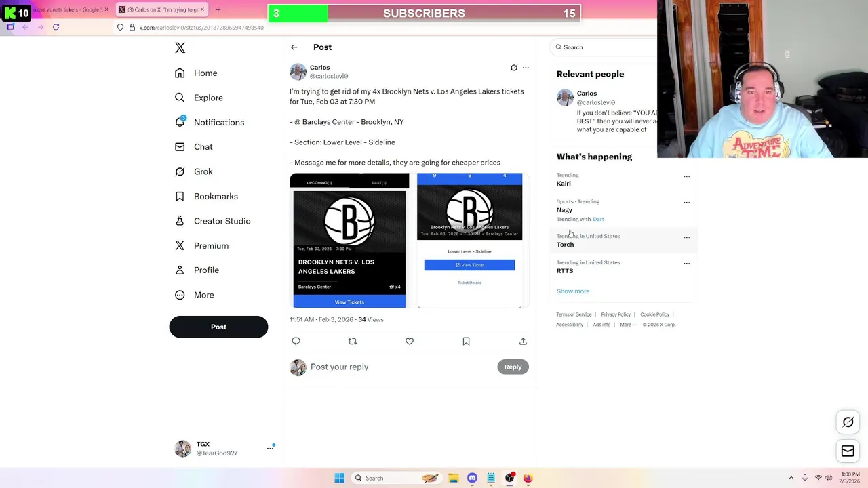
Task: Open the post author's avatar
Action: pyautogui.click(x=298, y=72)
